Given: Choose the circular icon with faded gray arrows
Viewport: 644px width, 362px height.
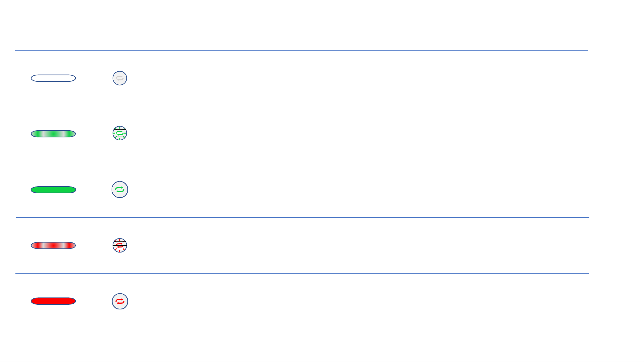Looking at the screenshot, I should pyautogui.click(x=120, y=78).
